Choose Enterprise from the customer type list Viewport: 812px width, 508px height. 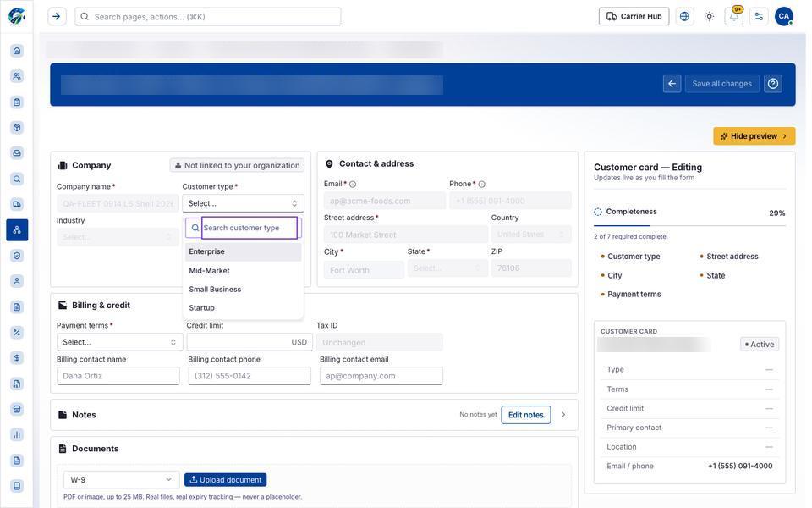coord(243,251)
